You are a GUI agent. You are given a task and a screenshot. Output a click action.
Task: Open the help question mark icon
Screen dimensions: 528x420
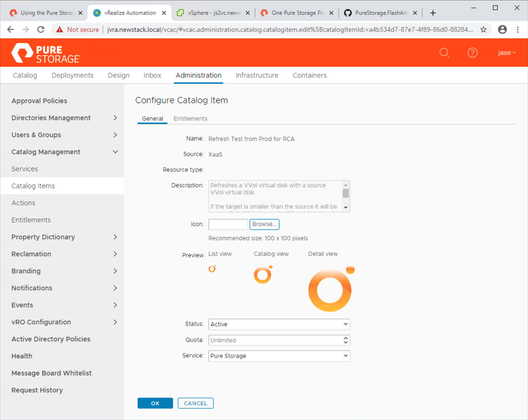tap(472, 53)
